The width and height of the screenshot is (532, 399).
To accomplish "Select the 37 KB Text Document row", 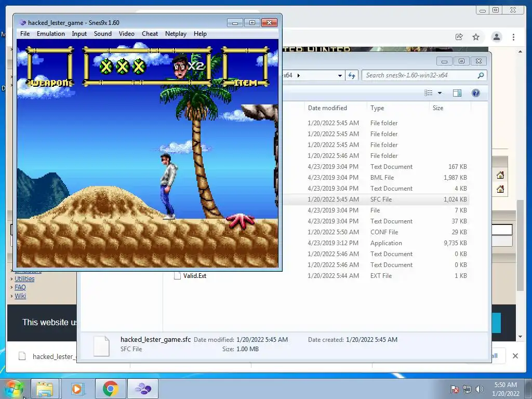I will (x=376, y=221).
